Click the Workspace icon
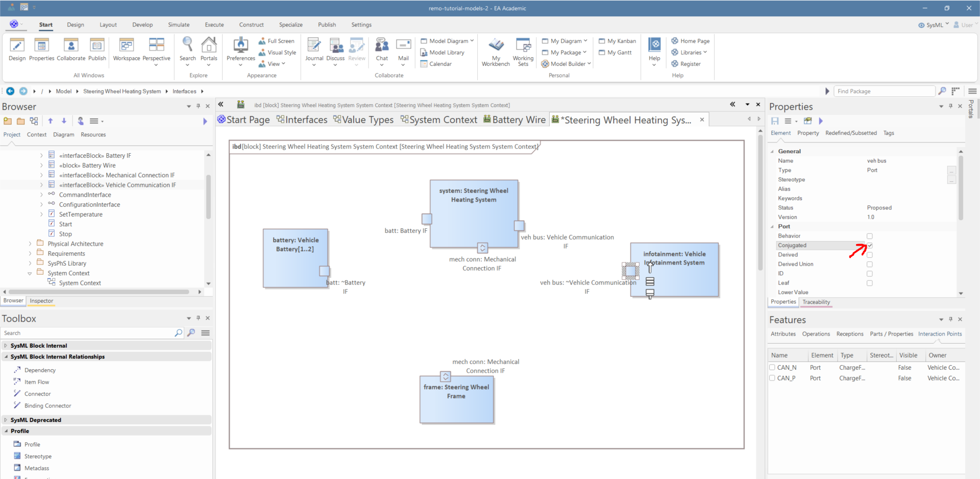Viewport: 980px width, 479px height. tap(126, 46)
